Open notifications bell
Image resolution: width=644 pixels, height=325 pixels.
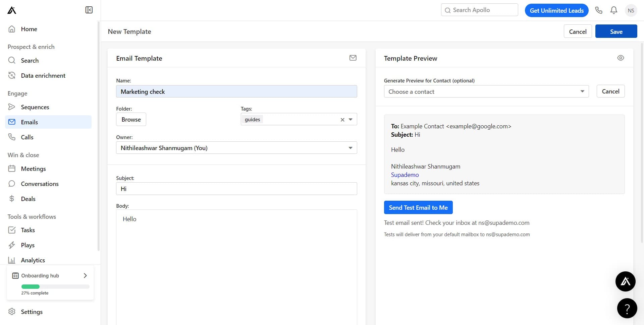[x=613, y=10]
